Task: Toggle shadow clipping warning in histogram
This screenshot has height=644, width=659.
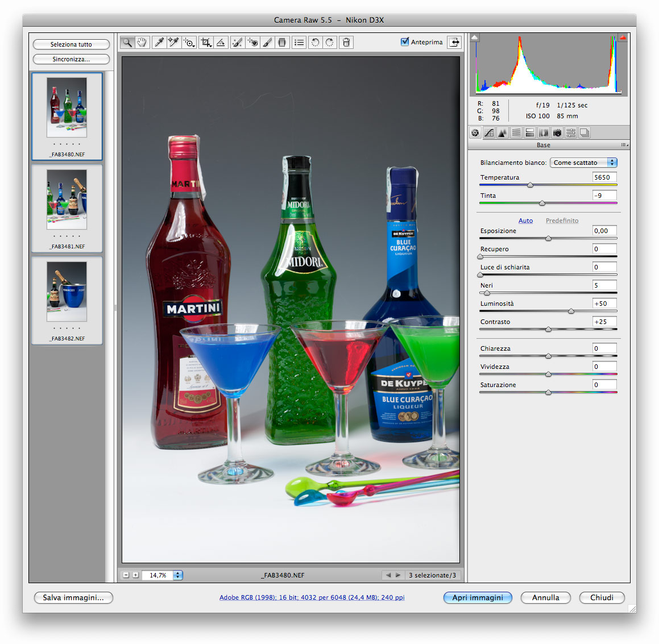Action: click(475, 38)
